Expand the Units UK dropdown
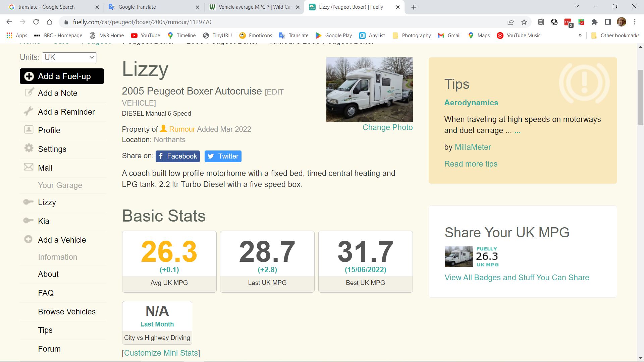 (69, 57)
